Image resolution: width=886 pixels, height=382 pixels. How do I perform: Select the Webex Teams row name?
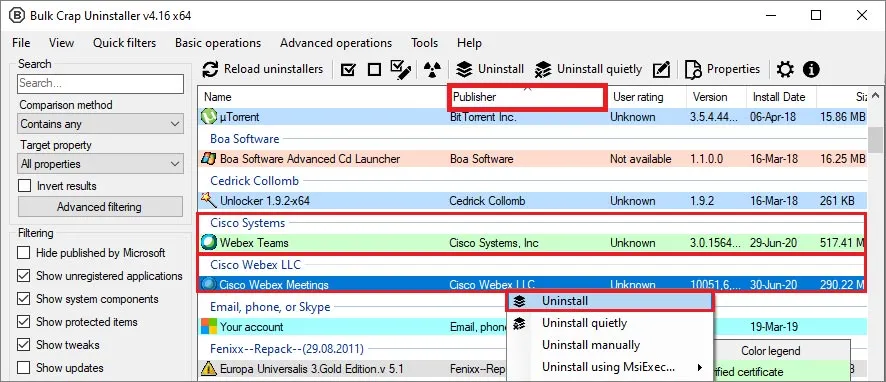pos(254,243)
